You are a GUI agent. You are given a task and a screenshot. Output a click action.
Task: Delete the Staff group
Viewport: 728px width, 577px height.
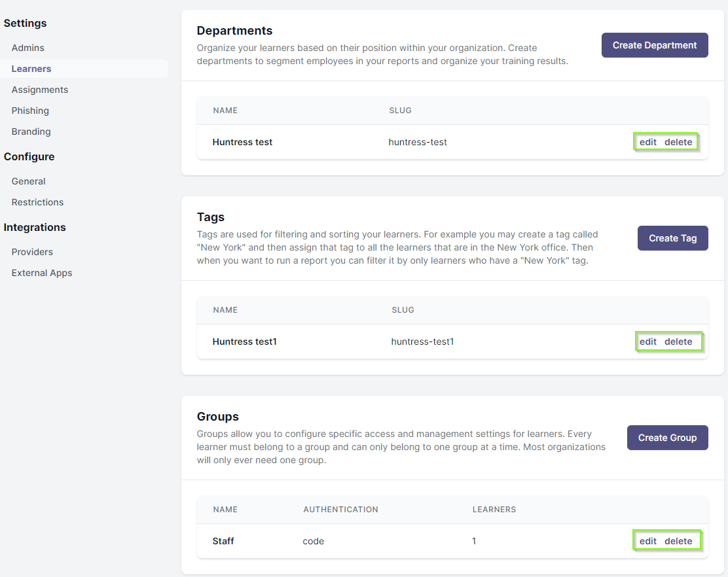point(678,541)
